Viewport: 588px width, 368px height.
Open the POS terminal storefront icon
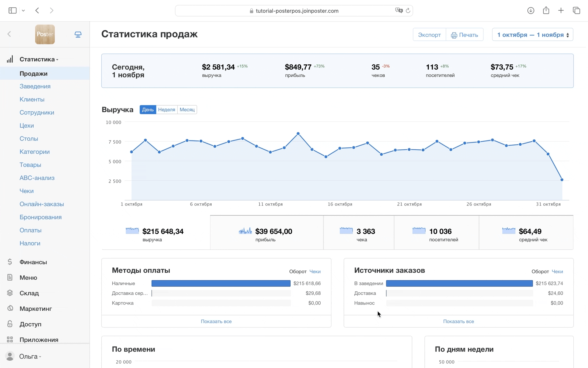click(x=78, y=34)
